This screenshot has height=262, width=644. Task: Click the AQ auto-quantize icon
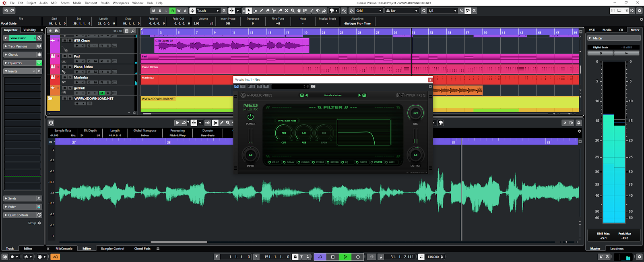coord(56,257)
